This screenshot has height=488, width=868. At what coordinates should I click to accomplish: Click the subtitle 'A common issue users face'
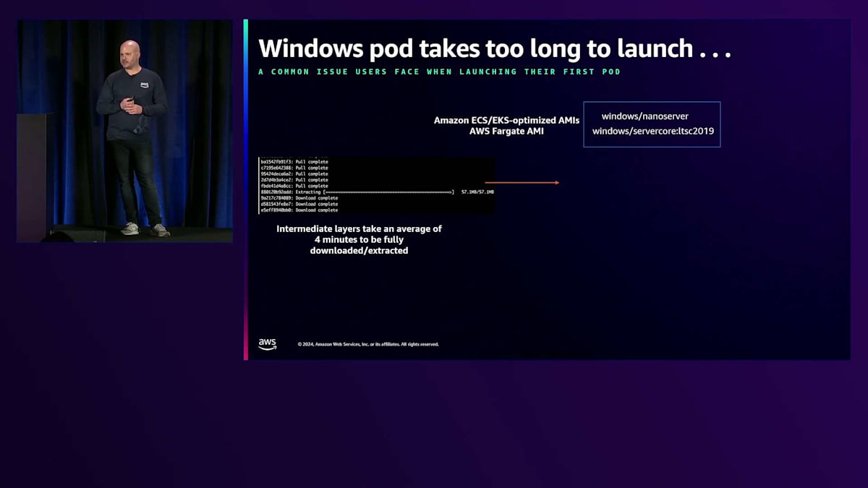click(x=439, y=72)
